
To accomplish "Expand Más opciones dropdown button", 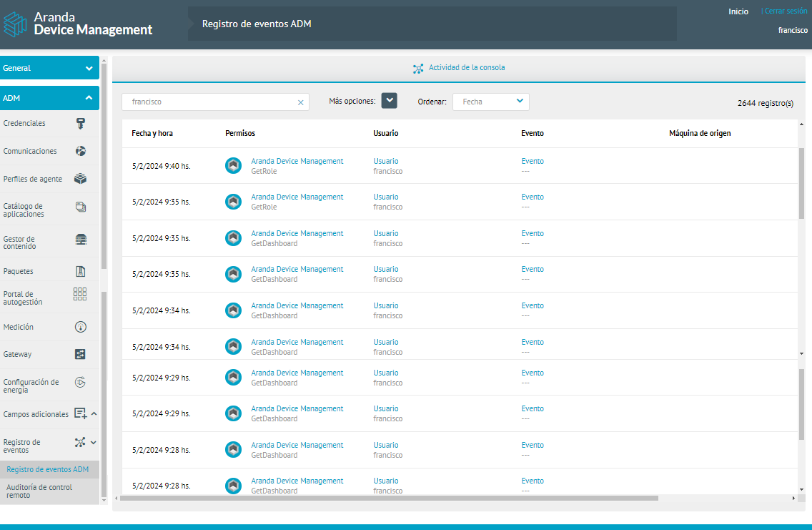I will click(x=389, y=101).
